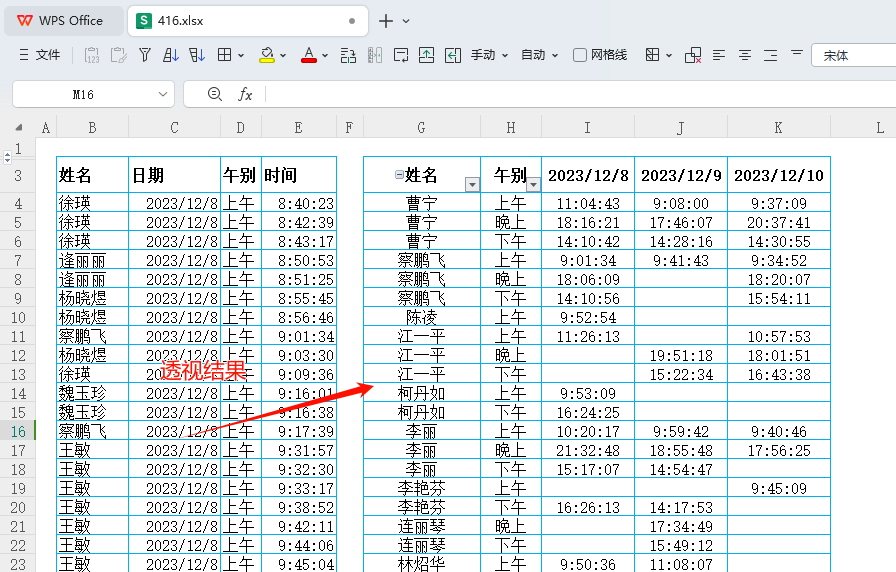Click cell with time 8:40:23

click(x=299, y=203)
